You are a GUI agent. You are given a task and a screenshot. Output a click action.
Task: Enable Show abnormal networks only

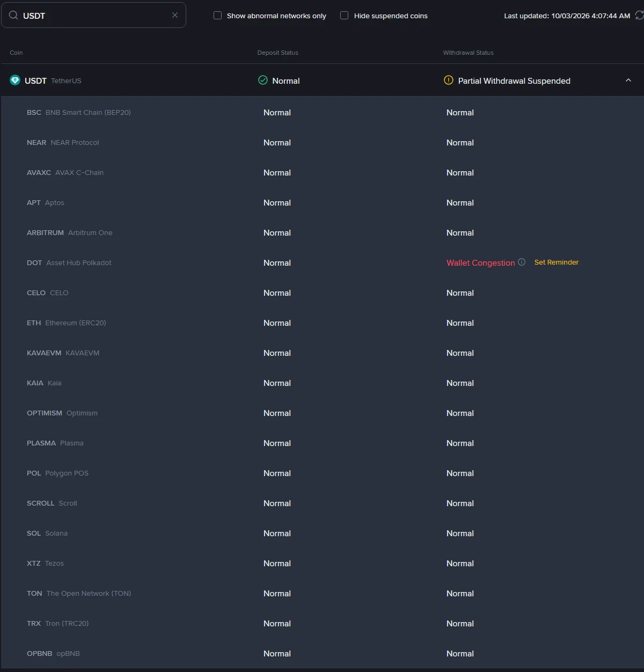(217, 16)
